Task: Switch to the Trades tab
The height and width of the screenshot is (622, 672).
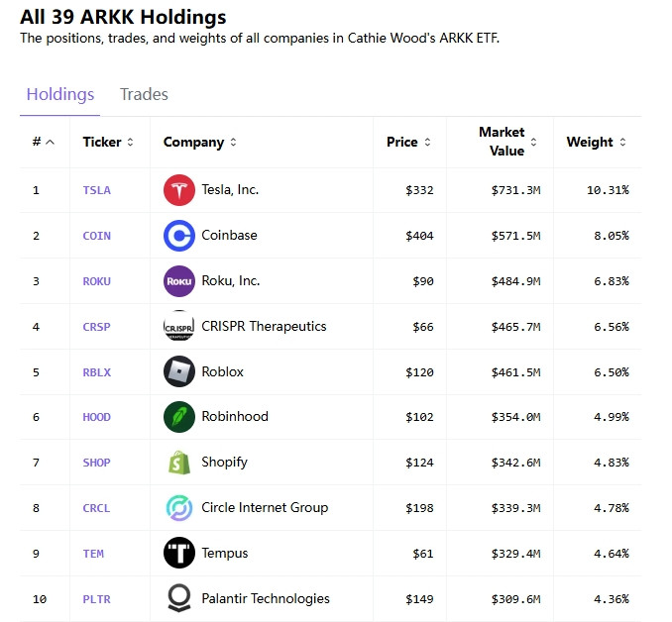Action: coord(144,95)
